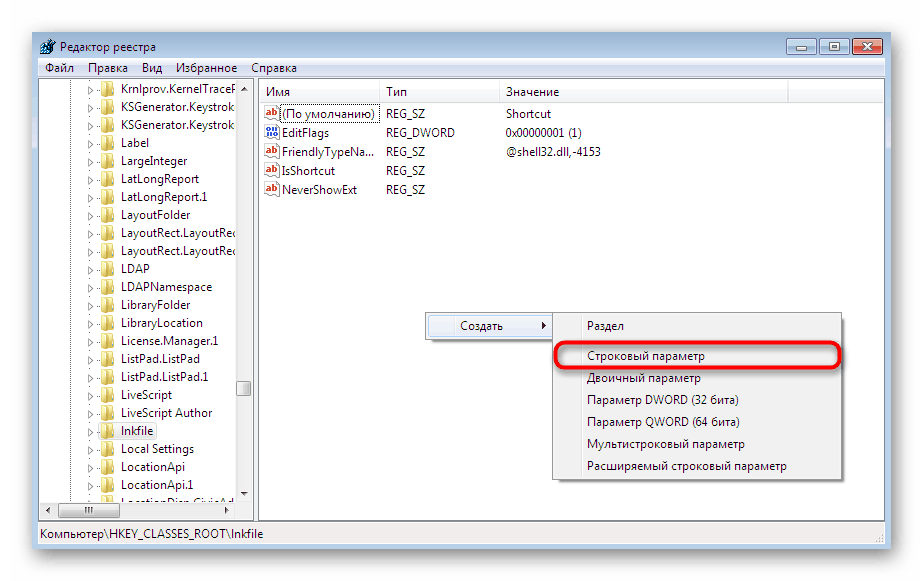
Task: Expand the lnkfile tree node
Action: pos(90,432)
